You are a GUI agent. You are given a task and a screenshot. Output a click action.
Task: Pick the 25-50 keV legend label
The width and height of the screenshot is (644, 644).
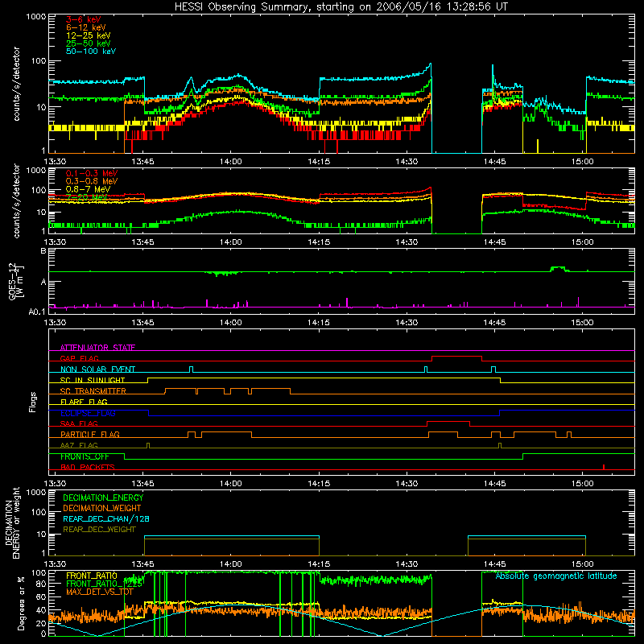pos(89,43)
